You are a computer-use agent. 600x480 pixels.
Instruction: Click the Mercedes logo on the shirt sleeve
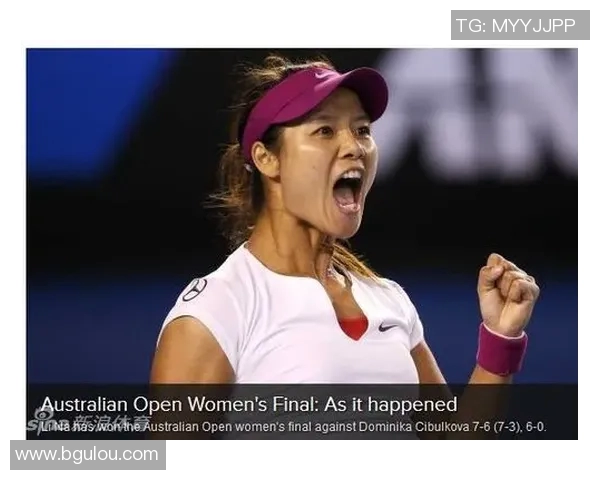[194, 290]
